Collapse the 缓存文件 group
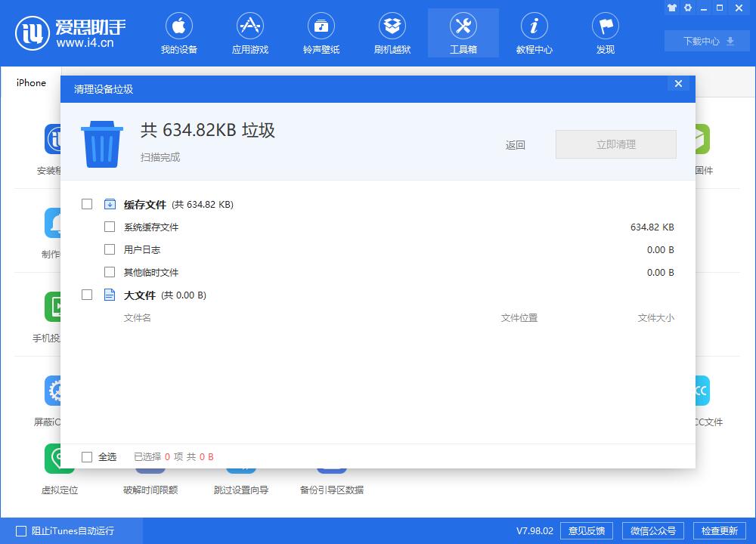The height and width of the screenshot is (544, 756). coord(110,204)
